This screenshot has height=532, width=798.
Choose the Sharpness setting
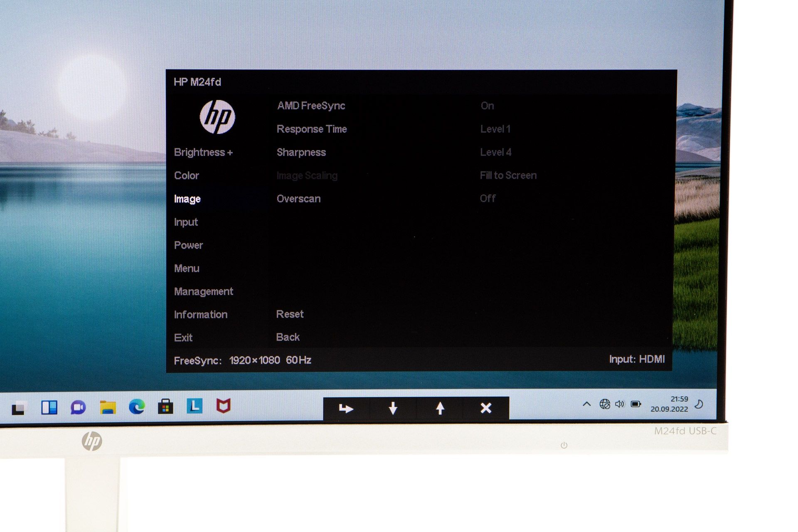click(x=301, y=153)
